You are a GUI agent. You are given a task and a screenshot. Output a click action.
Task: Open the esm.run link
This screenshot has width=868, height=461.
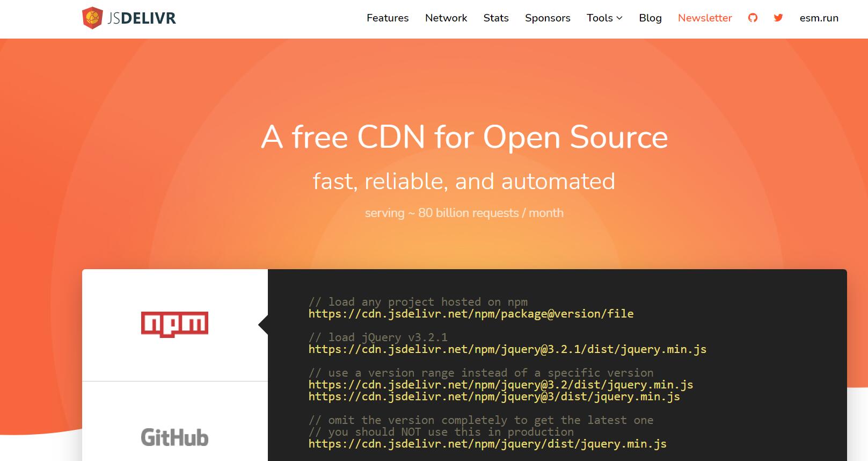coord(819,18)
